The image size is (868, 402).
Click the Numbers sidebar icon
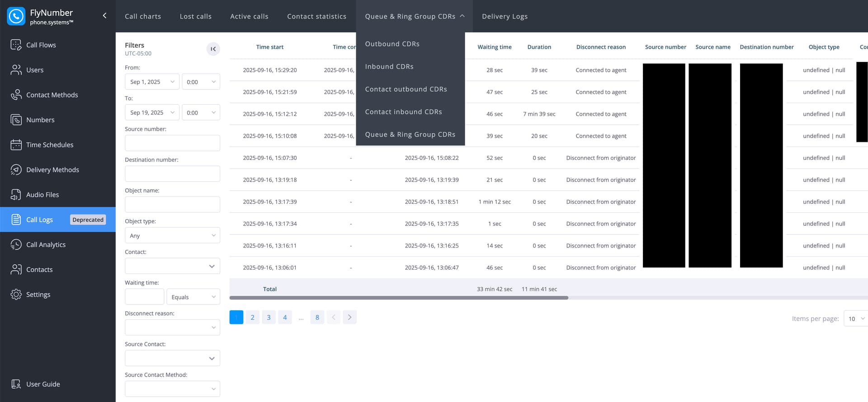coord(16,120)
